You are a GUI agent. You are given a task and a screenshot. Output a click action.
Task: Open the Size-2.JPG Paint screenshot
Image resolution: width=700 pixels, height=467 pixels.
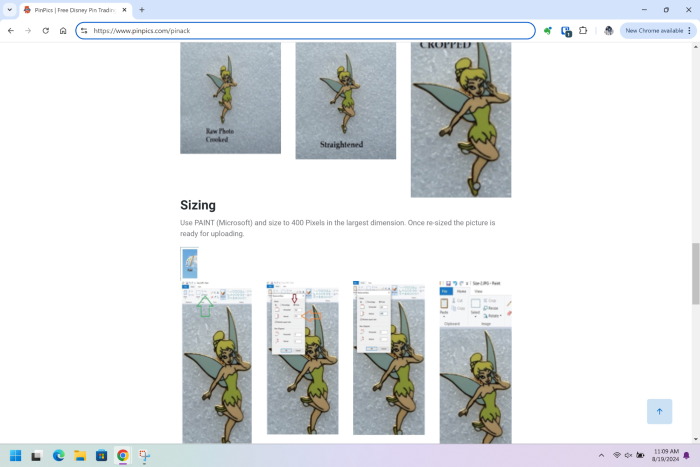click(475, 362)
